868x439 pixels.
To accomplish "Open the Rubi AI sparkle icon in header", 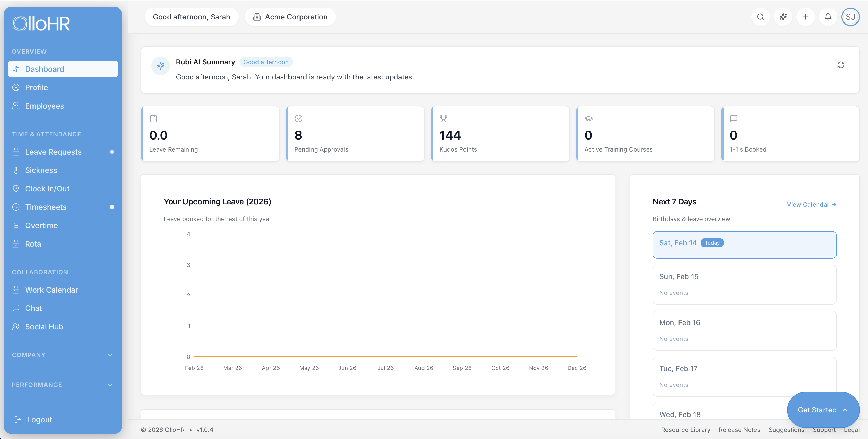I will [783, 17].
